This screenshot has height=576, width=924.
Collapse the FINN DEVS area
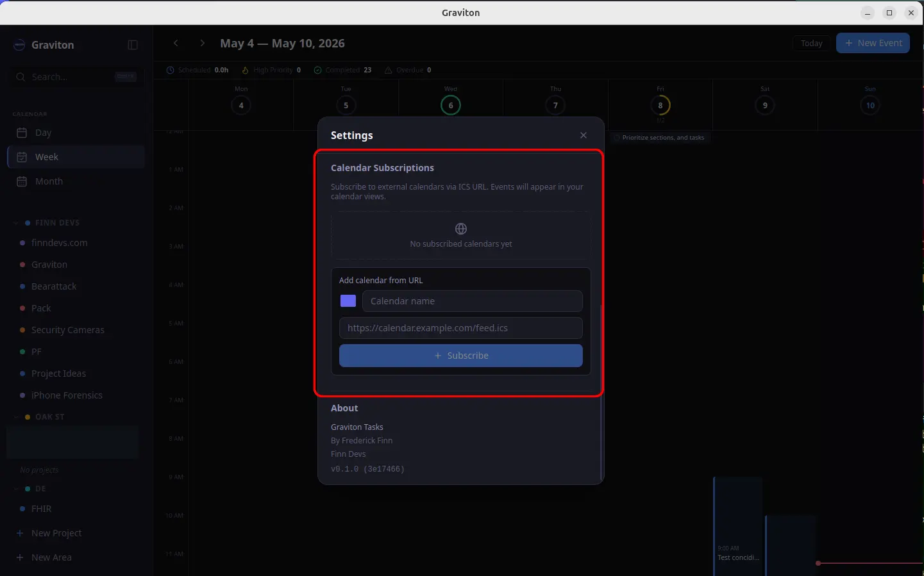point(16,223)
